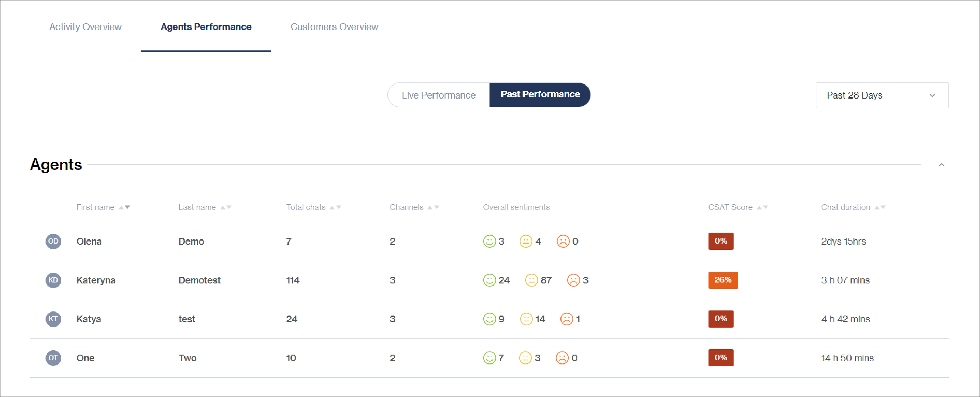Select the Kateryna Demotest last name cell

click(x=199, y=280)
